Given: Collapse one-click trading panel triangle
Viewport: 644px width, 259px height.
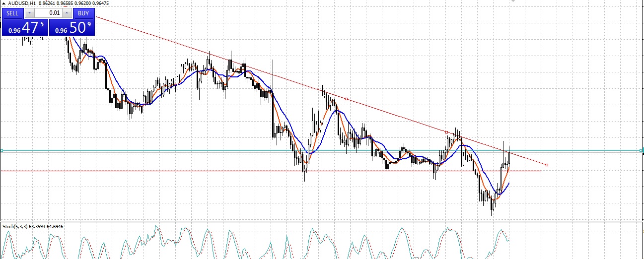Looking at the screenshot, I should tap(3, 3).
